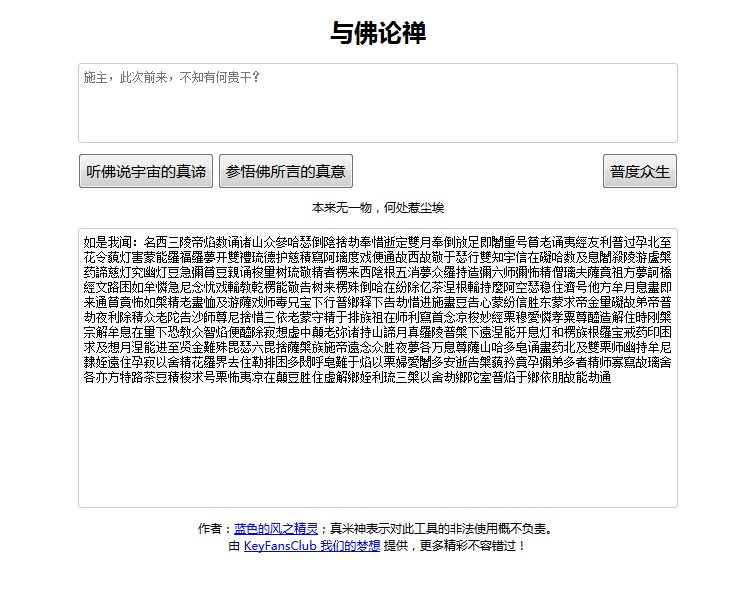The image size is (751, 592).
Task: Place cursor in the middle of encoded text
Action: [377, 311]
